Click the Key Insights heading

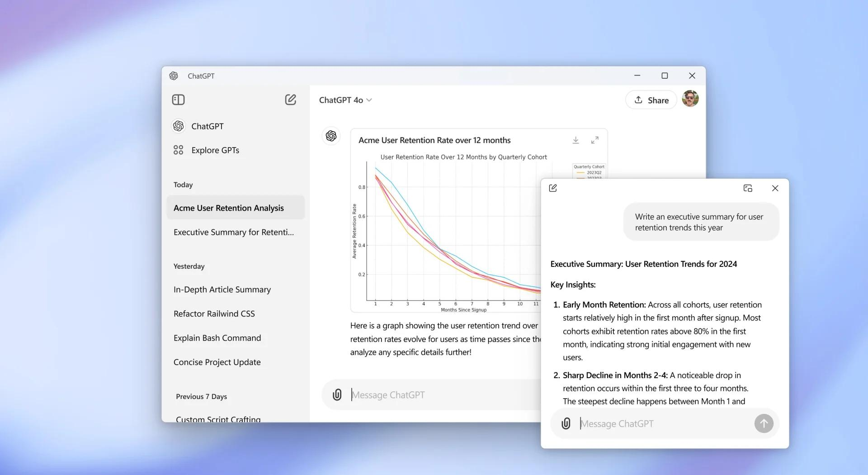tap(573, 285)
